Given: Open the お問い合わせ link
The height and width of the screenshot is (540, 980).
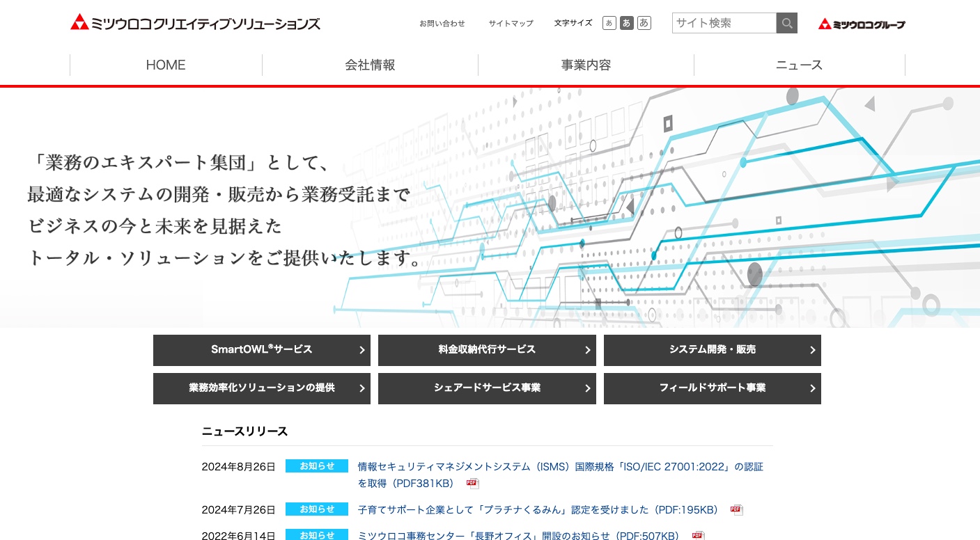Looking at the screenshot, I should [442, 23].
